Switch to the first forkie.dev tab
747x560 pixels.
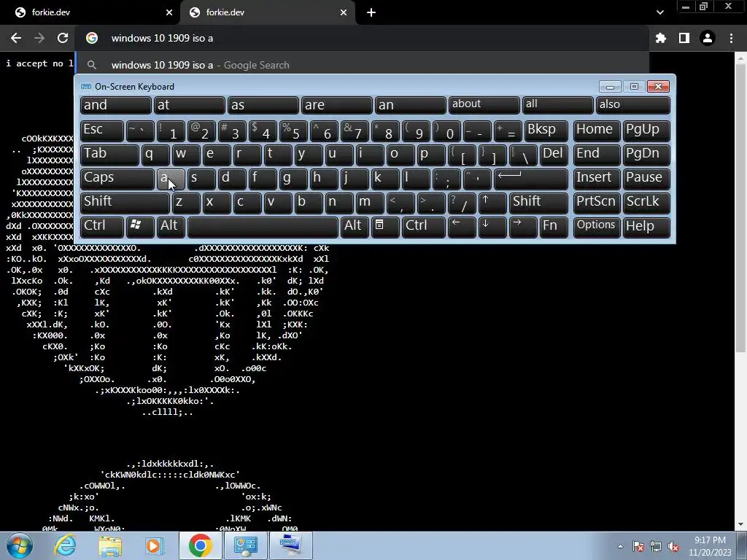pyautogui.click(x=90, y=12)
